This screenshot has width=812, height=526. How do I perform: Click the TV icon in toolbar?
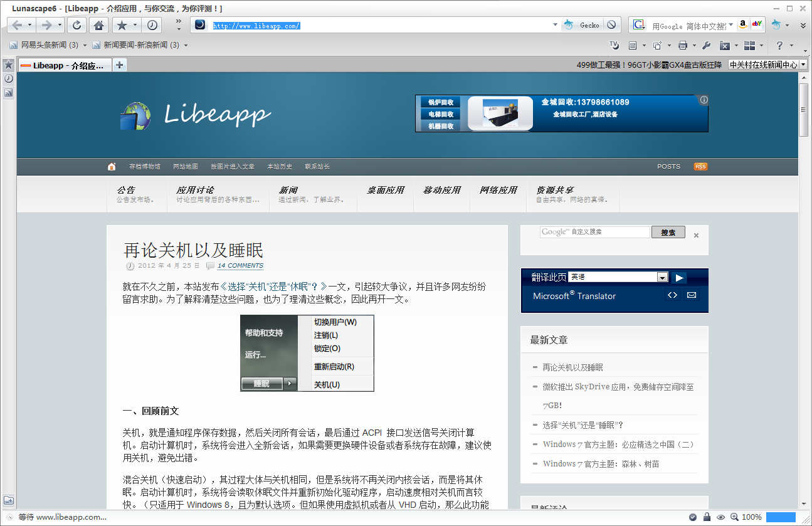click(x=614, y=45)
